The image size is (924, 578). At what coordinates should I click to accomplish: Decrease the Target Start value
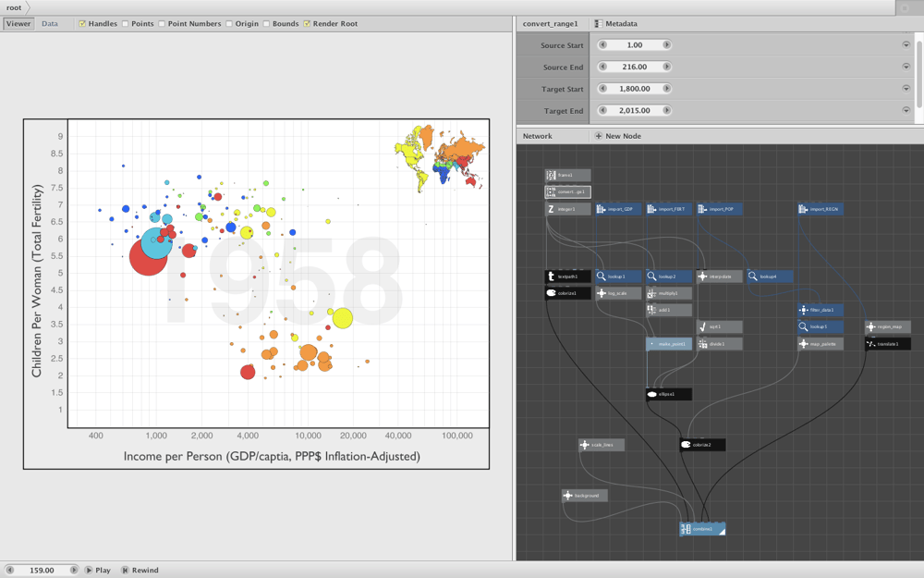tap(602, 89)
